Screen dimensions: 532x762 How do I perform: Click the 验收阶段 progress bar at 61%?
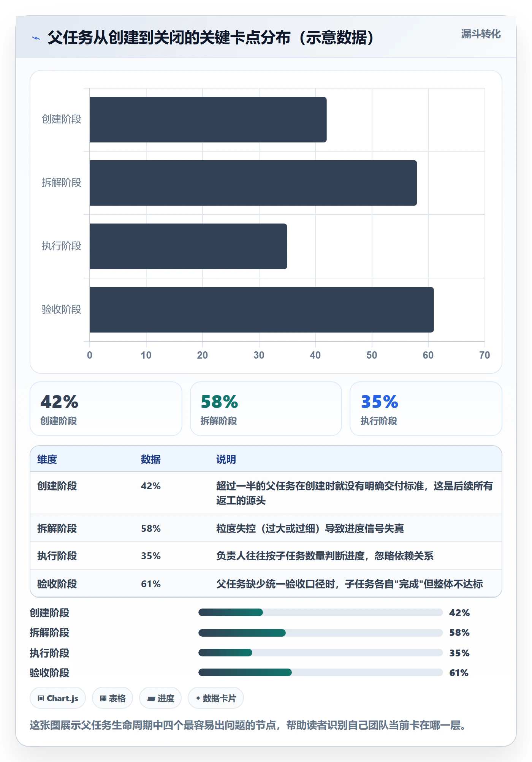click(x=320, y=672)
